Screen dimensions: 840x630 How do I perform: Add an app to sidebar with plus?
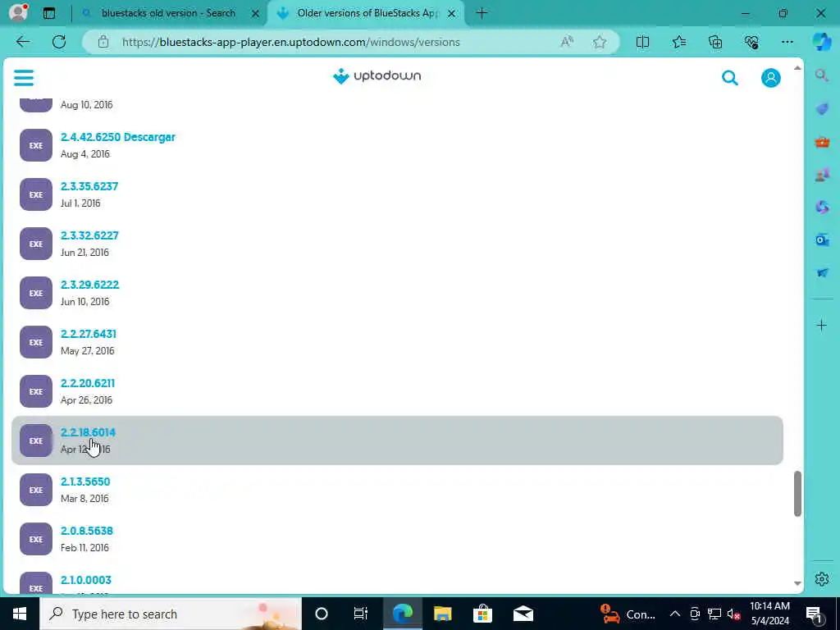[822, 325]
